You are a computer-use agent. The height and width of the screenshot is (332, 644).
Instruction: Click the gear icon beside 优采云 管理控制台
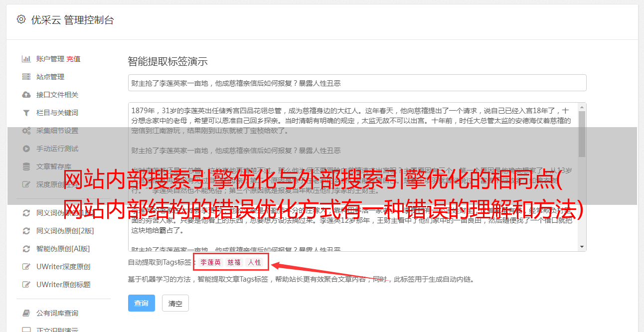(21, 19)
